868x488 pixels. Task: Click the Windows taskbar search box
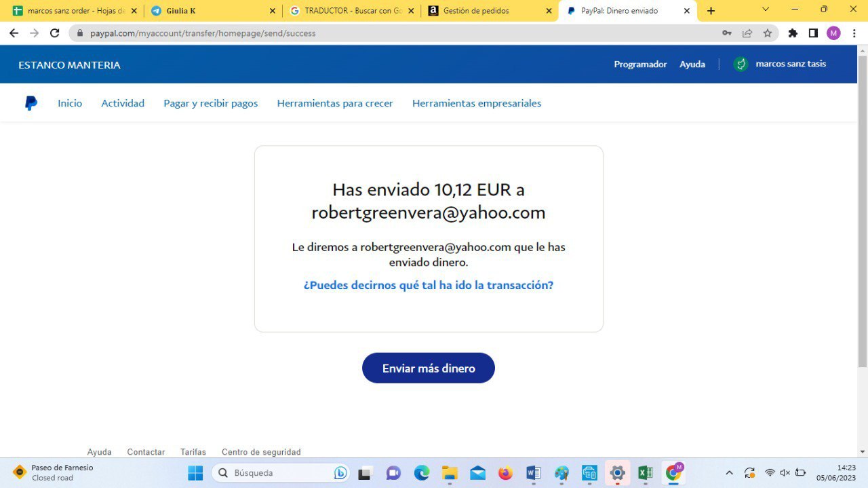[x=278, y=473]
